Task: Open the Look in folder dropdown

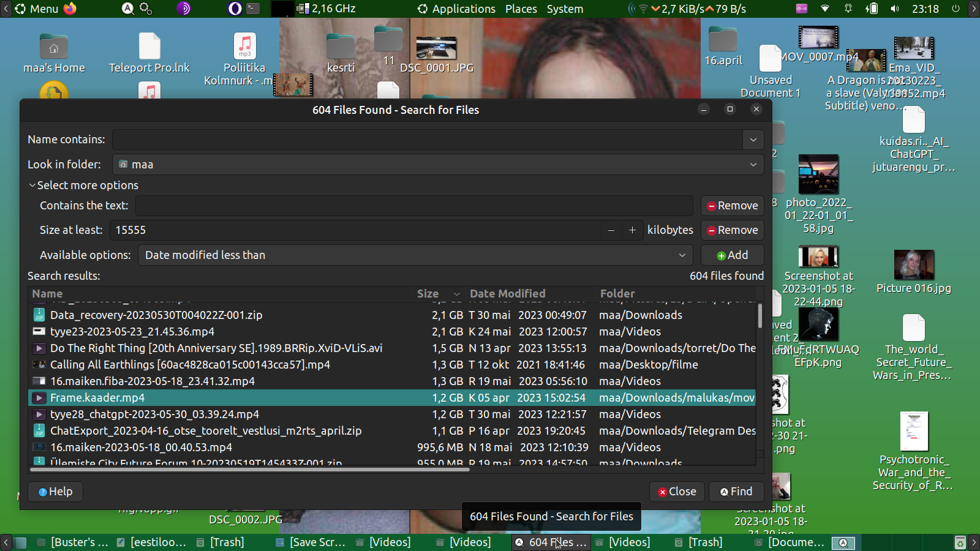Action: 438,165
